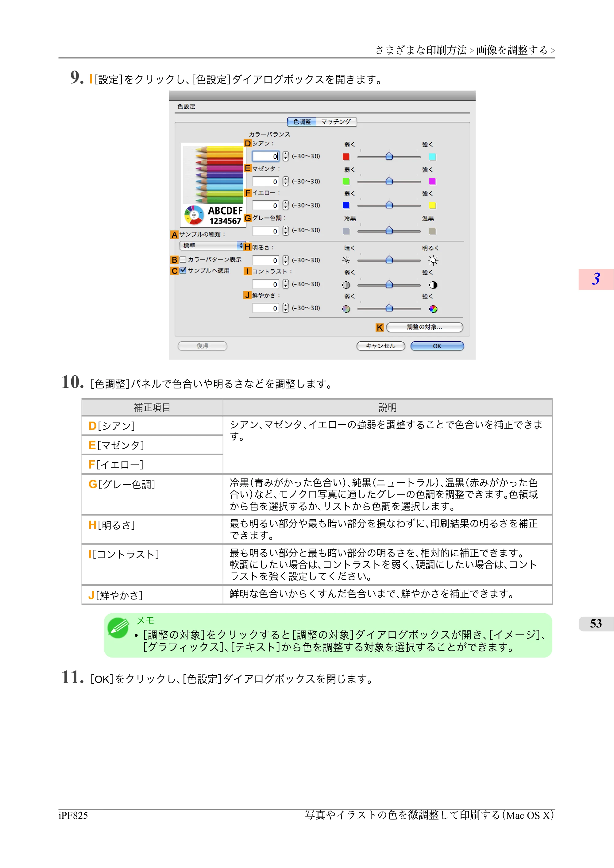Click OK to close 色設定 dialog
This screenshot has height=868, width=614.
(437, 346)
